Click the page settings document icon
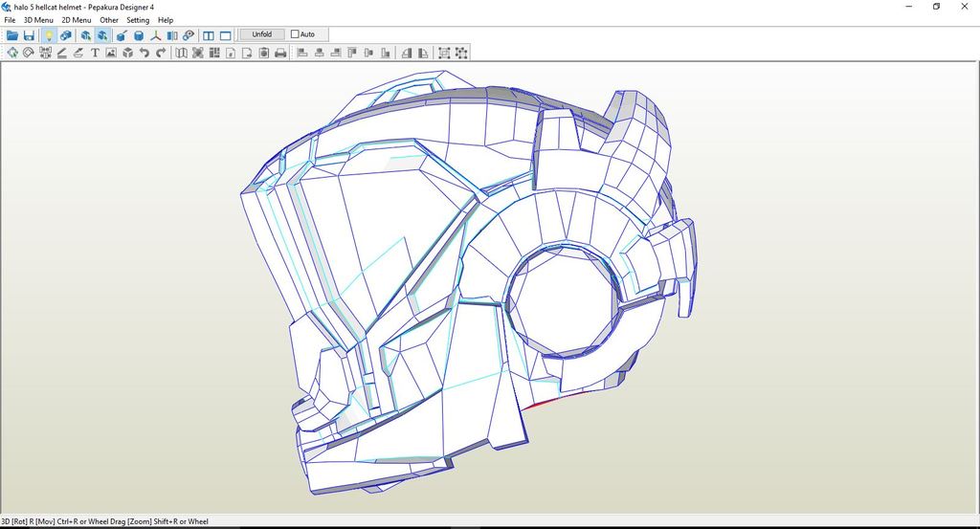The image size is (980, 529). coord(231,53)
